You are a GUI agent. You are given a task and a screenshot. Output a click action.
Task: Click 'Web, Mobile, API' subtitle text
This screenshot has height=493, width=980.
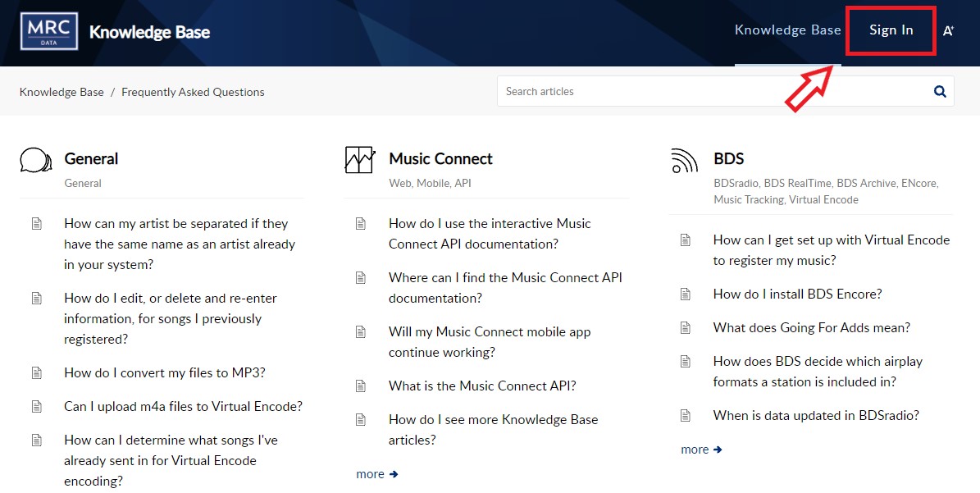(x=430, y=183)
